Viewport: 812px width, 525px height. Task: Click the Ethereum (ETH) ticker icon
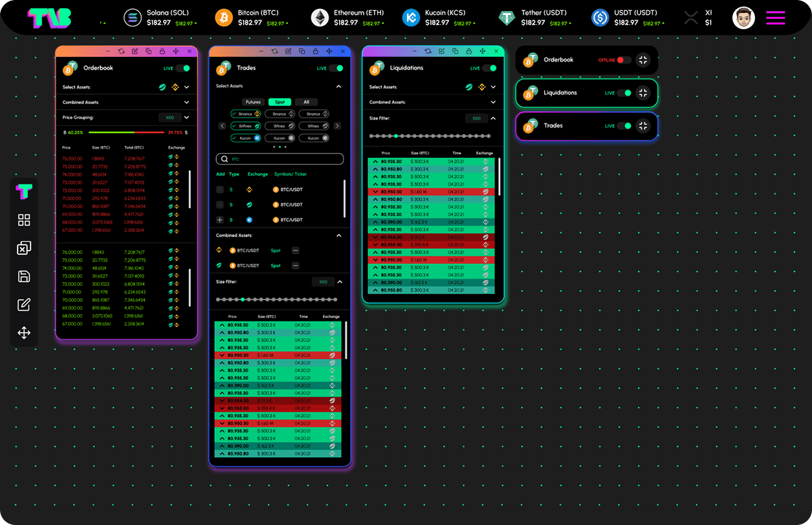(320, 17)
